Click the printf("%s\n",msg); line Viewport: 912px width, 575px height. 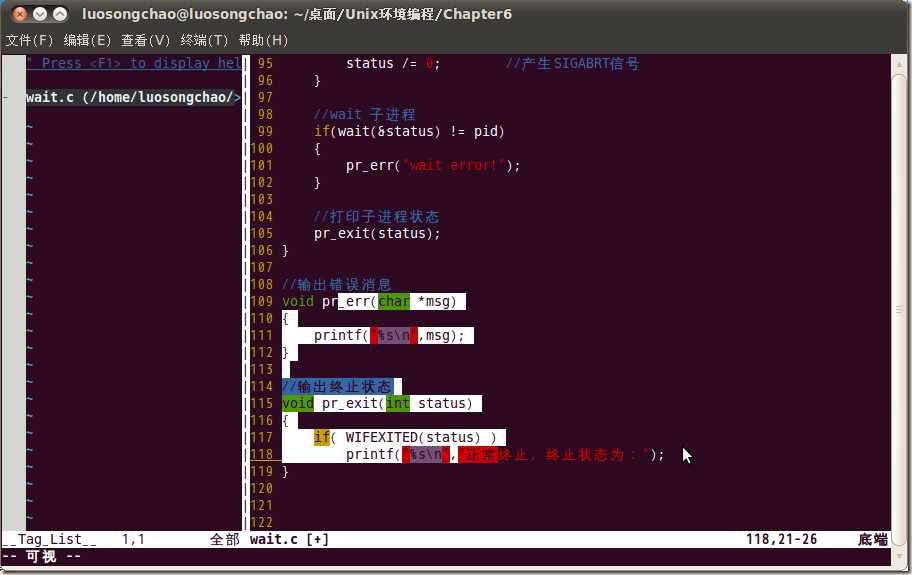pos(389,335)
